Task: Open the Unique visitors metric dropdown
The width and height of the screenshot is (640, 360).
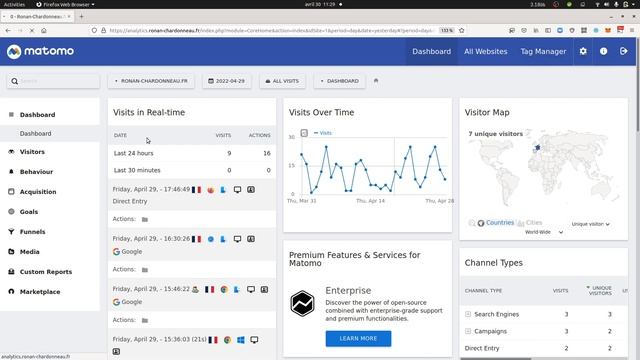Action: click(x=590, y=224)
